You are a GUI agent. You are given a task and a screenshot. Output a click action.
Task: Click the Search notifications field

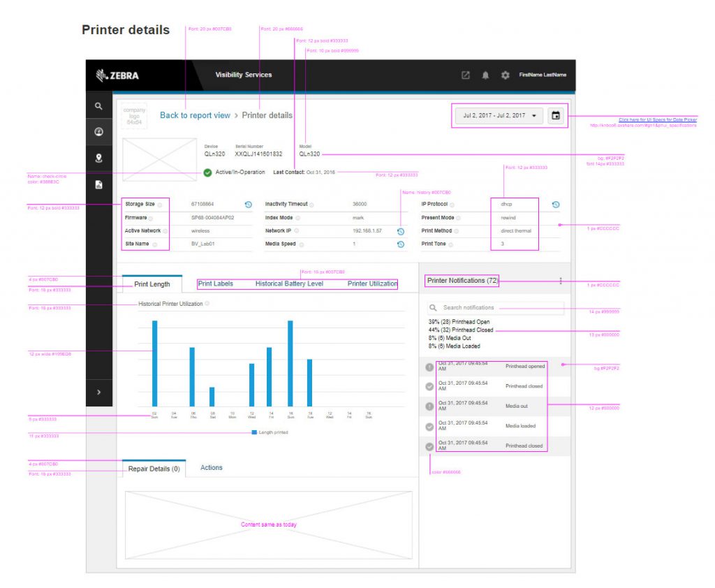click(496, 307)
